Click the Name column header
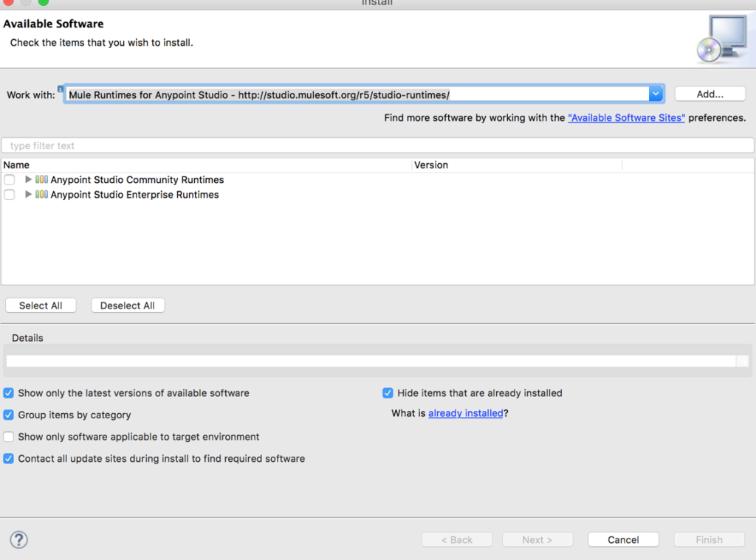This screenshot has width=756, height=560. click(207, 165)
